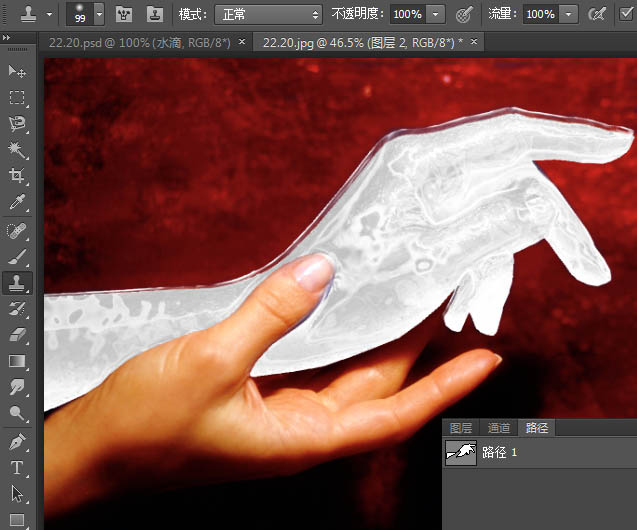The image size is (637, 530).
Task: Close the 22.20.jpg document tab
Action: [x=474, y=41]
